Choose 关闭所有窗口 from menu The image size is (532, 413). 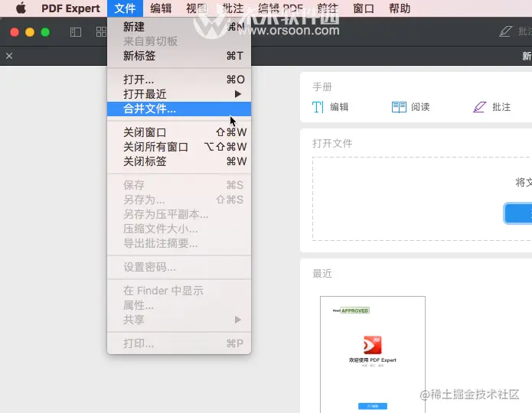[x=179, y=147]
